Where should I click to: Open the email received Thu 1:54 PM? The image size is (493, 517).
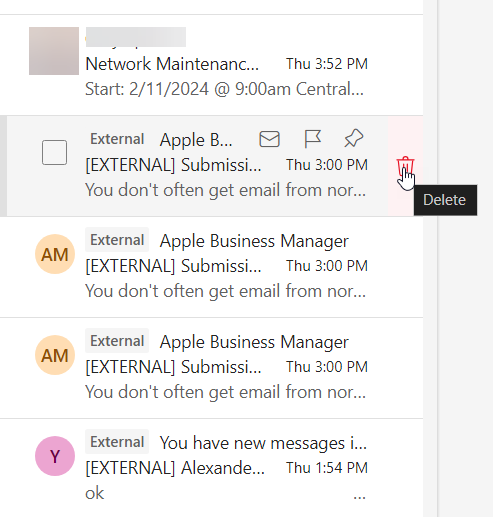[x=211, y=468]
